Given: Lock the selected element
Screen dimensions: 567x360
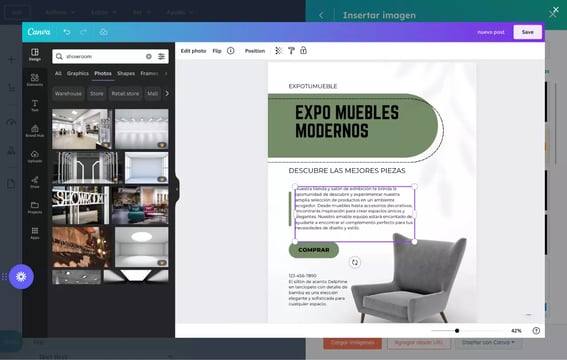Looking at the screenshot, I should pyautogui.click(x=303, y=51).
